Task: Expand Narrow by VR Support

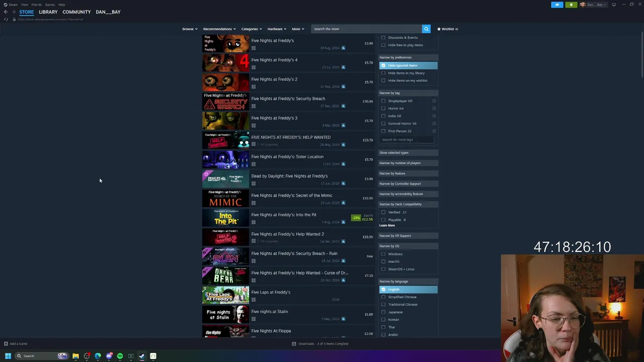Action: (408, 236)
